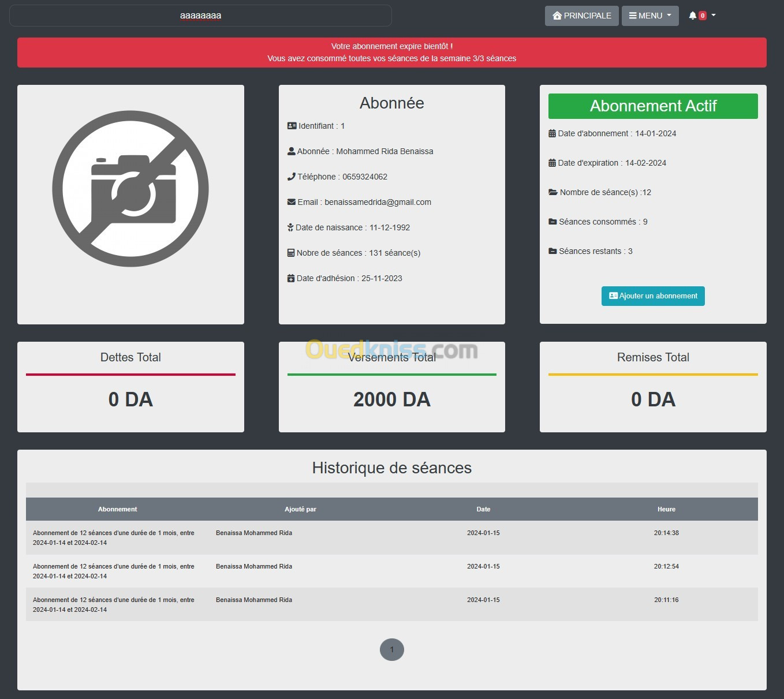The image size is (784, 699).
Task: Click the Versements Total 2000 DA value
Action: click(x=392, y=399)
